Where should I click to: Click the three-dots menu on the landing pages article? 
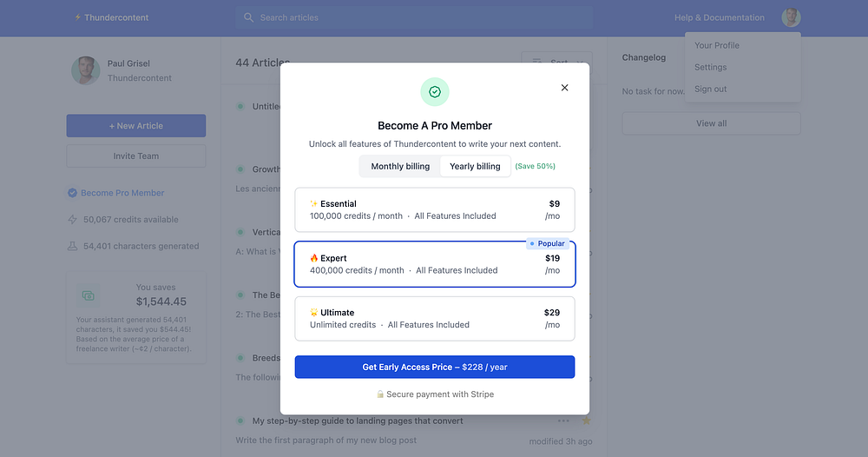[x=563, y=421]
